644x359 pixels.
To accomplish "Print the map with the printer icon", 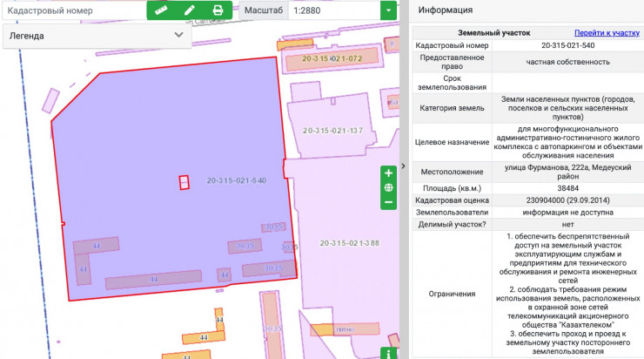I will [218, 10].
